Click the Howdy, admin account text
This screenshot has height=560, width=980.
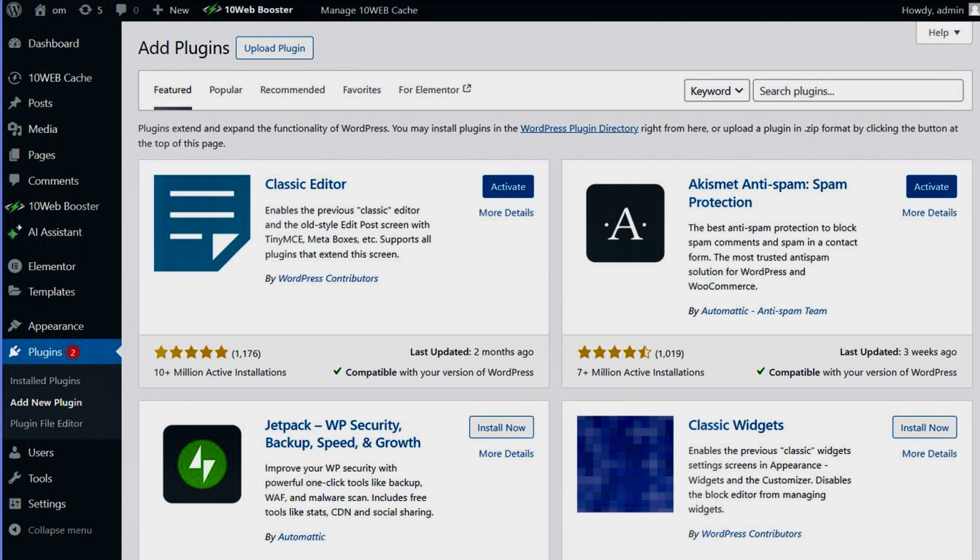tap(933, 10)
